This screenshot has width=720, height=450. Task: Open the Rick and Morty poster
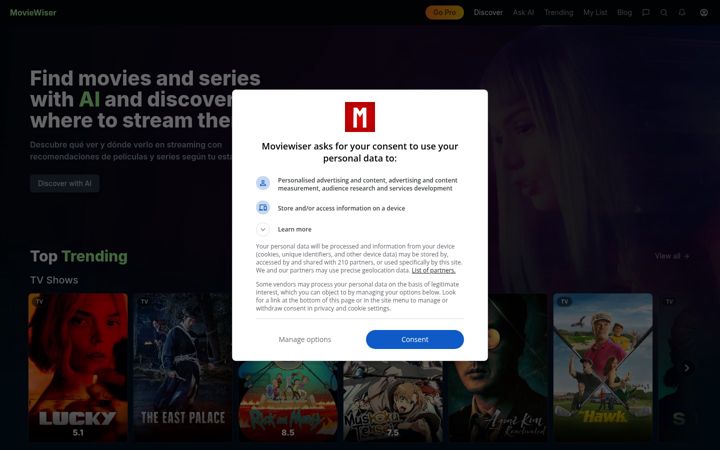click(x=288, y=401)
